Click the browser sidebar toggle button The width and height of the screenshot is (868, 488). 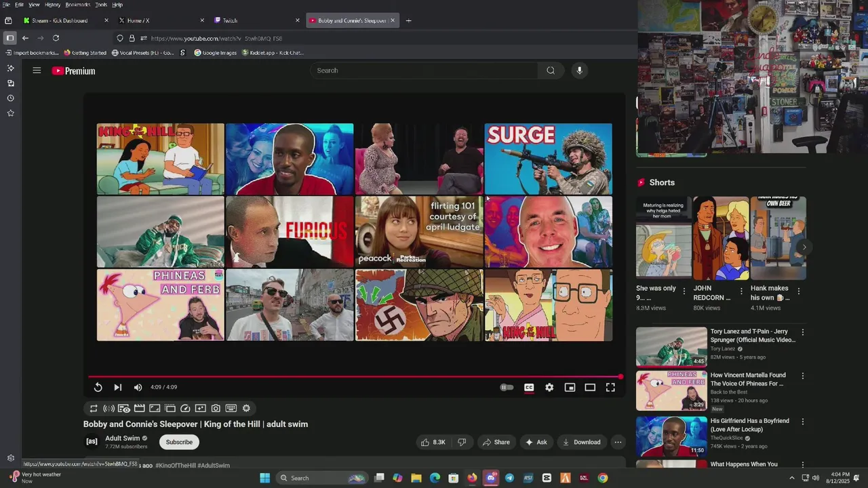pyautogui.click(x=9, y=38)
